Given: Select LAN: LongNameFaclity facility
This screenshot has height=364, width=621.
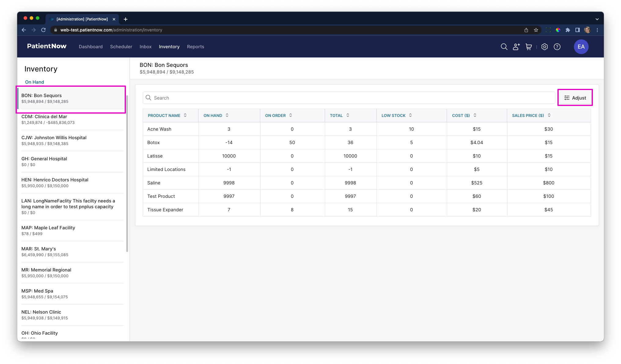Looking at the screenshot, I should (x=72, y=206).
